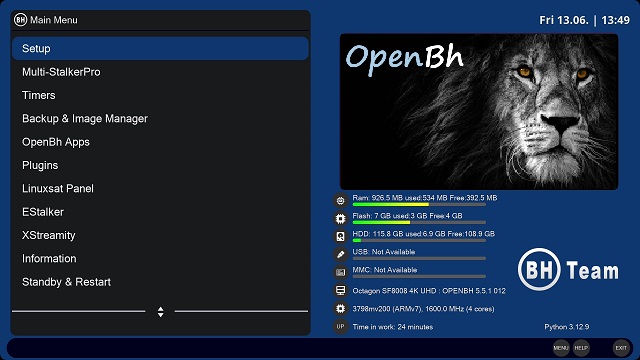Open Linuxsat Panel
The height and width of the screenshot is (360, 640).
(160, 189)
